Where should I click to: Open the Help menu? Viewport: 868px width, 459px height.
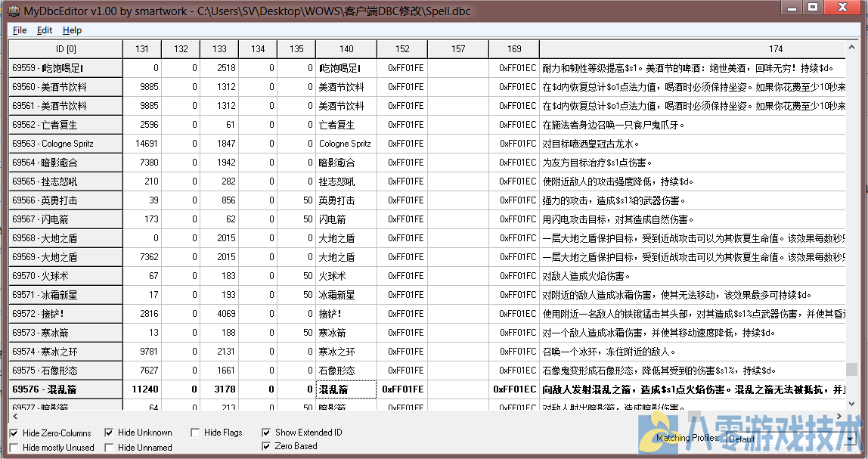tap(72, 30)
